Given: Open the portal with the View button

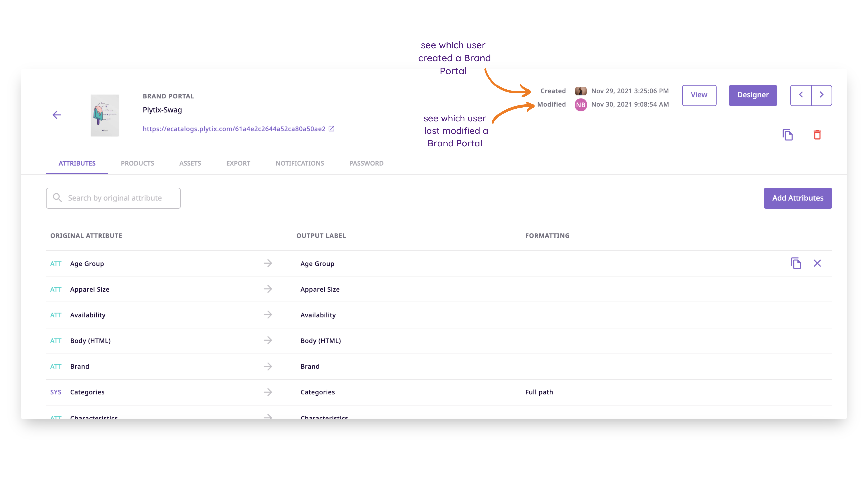Looking at the screenshot, I should (x=699, y=95).
